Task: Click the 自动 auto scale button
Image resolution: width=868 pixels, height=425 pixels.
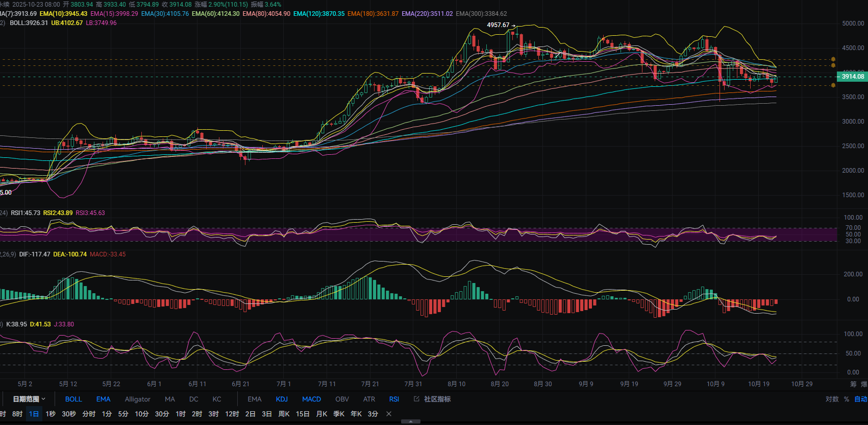Action: pyautogui.click(x=860, y=399)
